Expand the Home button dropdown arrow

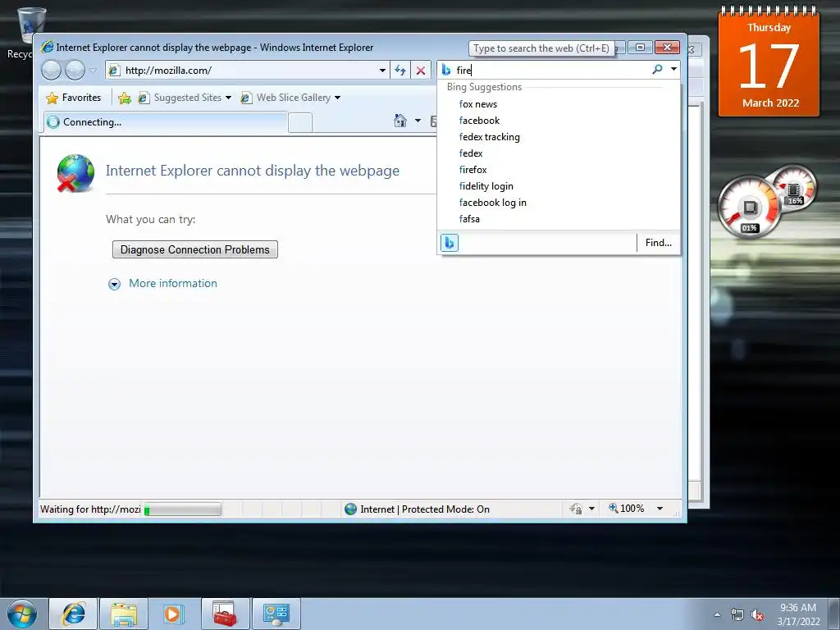pos(418,121)
